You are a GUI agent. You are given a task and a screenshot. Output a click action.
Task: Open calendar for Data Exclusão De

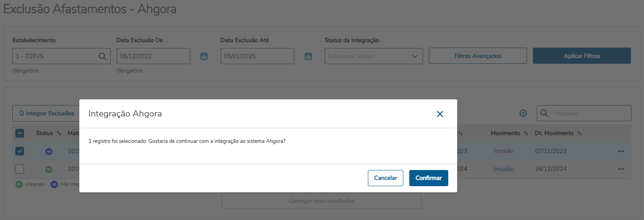pos(204,56)
